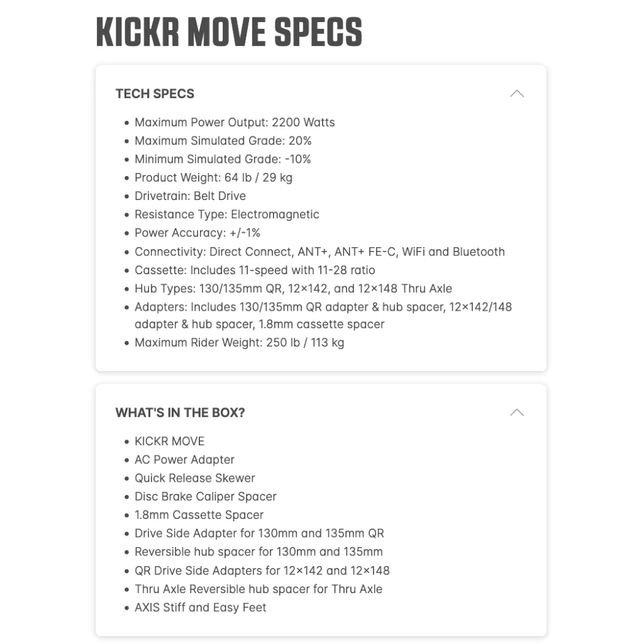The width and height of the screenshot is (644, 644).
Task: Click the AXIS Stiff and Easy Feet item
Action: (x=200, y=608)
